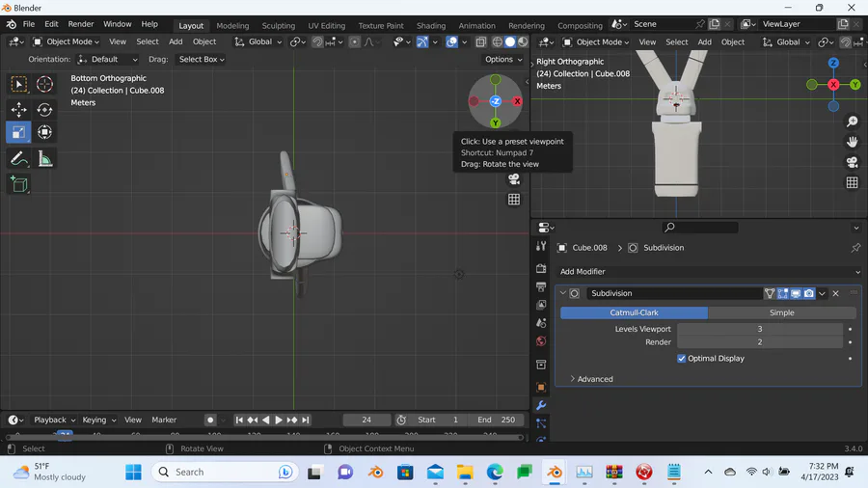Open the Modifier properties wrench tab
Image resolution: width=868 pixels, height=488 pixels.
click(x=541, y=405)
